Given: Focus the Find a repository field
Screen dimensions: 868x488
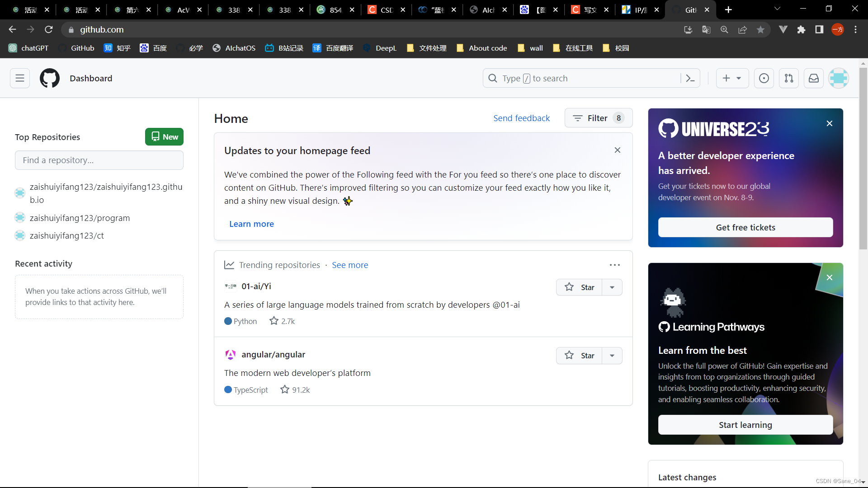Looking at the screenshot, I should click(x=99, y=160).
